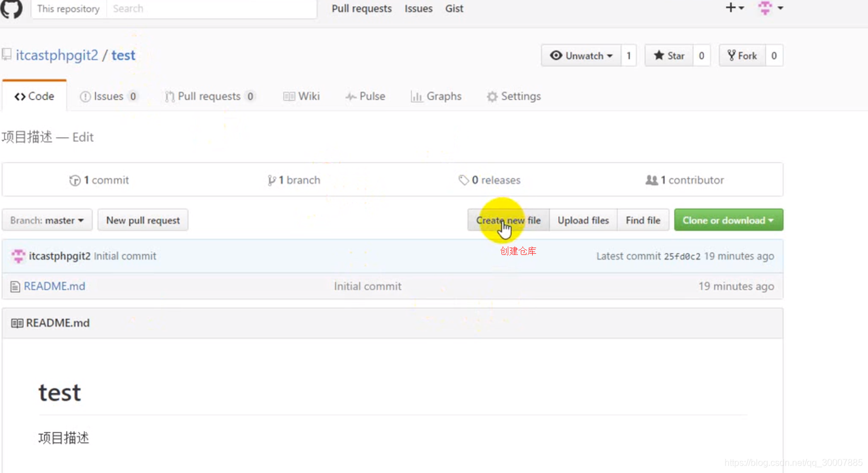Click Edit next to the project description
The height and width of the screenshot is (473, 868).
[x=83, y=137]
